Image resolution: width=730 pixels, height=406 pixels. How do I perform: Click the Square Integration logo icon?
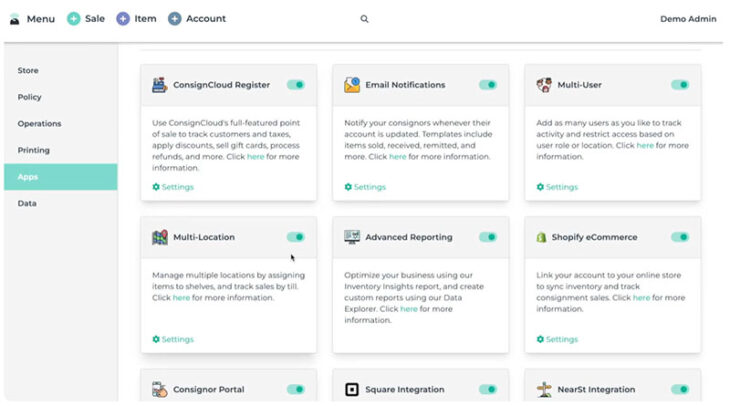tap(352, 389)
